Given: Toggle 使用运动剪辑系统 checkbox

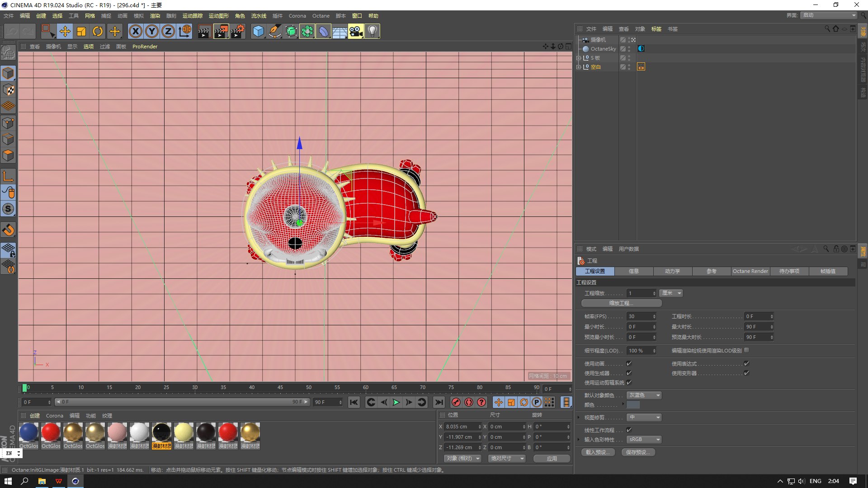Looking at the screenshot, I should pos(629,382).
